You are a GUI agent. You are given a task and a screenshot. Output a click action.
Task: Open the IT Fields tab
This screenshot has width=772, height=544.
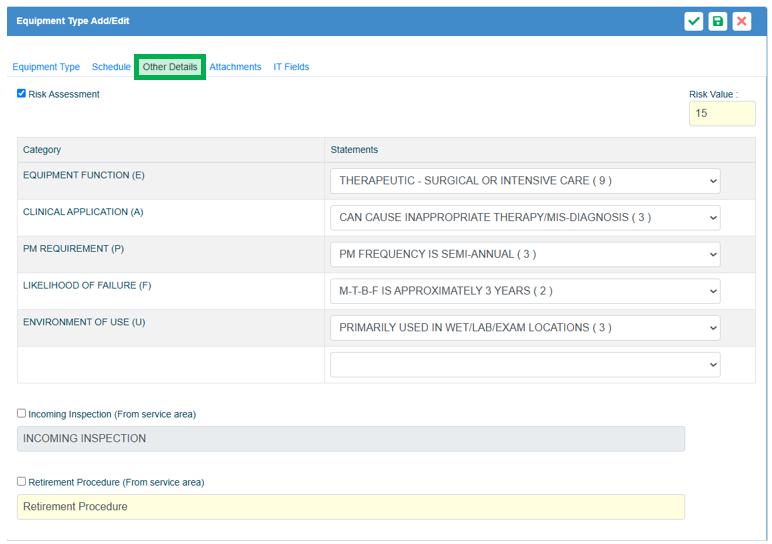[291, 67]
